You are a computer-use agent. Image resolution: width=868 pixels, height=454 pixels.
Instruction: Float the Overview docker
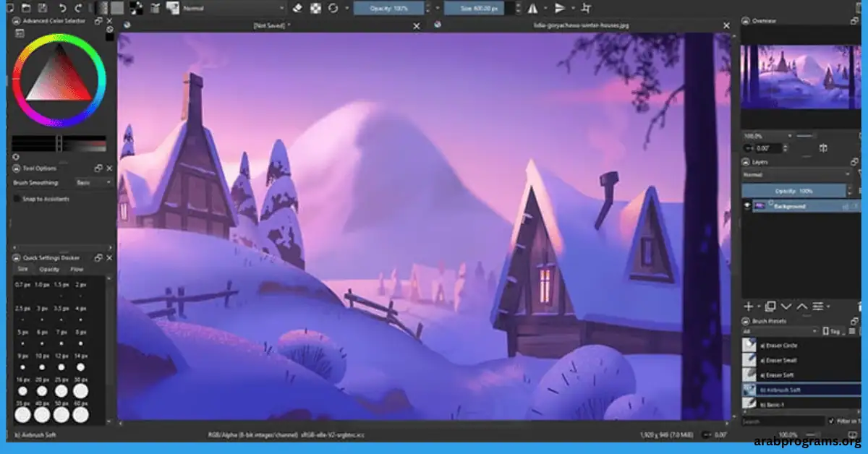854,21
